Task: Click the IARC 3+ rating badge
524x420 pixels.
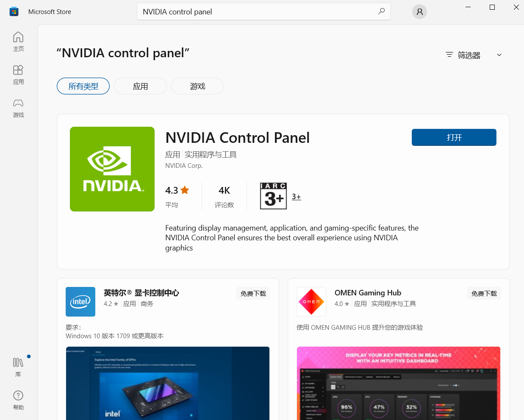Action: pyautogui.click(x=273, y=196)
